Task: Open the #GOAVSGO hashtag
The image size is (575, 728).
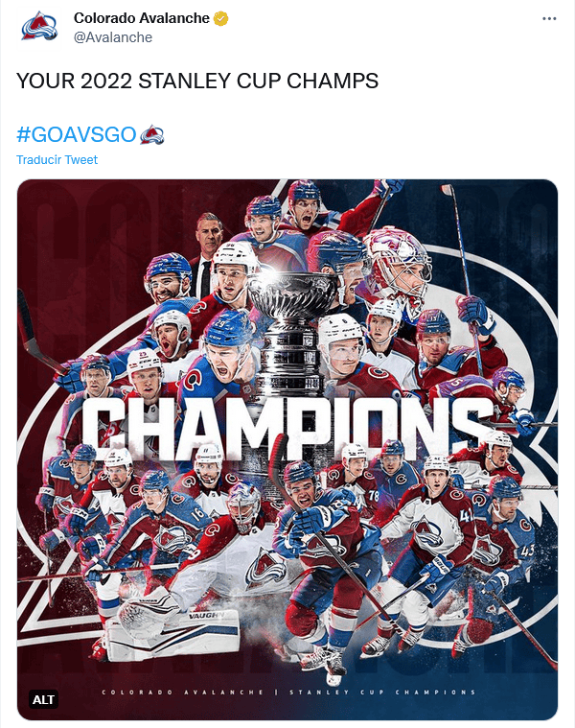Action: [x=76, y=135]
